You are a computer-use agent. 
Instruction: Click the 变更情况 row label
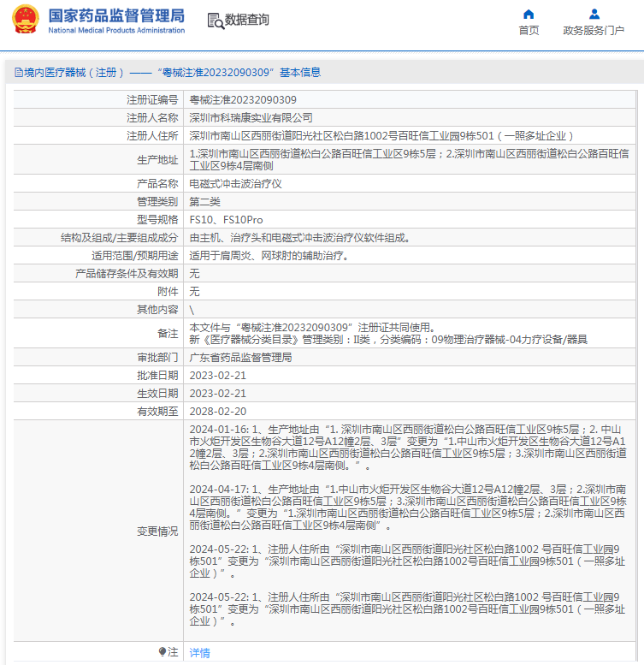tap(157, 531)
